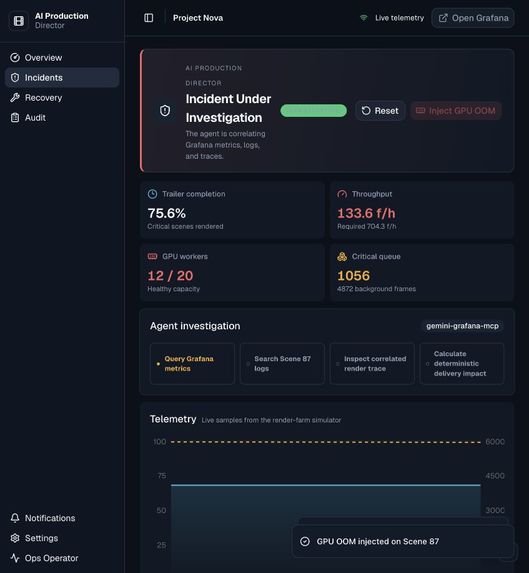This screenshot has height=573, width=529.
Task: Click the Recovery wrench icon
Action: tap(15, 98)
